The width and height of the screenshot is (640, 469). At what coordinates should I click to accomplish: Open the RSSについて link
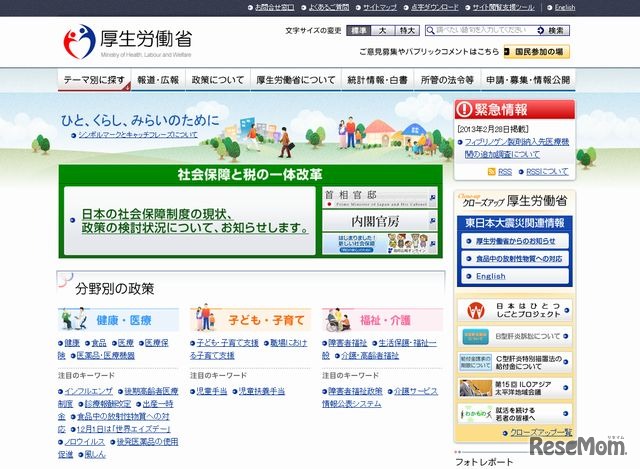pos(547,172)
